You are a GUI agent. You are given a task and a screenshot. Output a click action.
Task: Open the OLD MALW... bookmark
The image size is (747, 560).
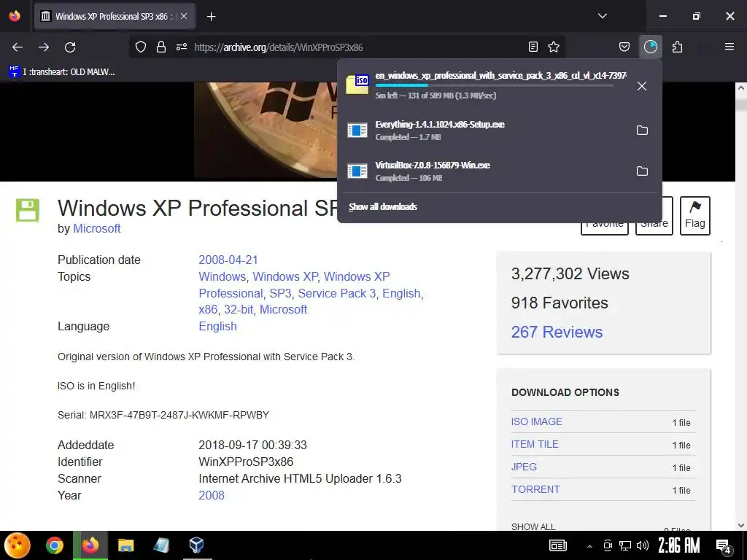(62, 72)
